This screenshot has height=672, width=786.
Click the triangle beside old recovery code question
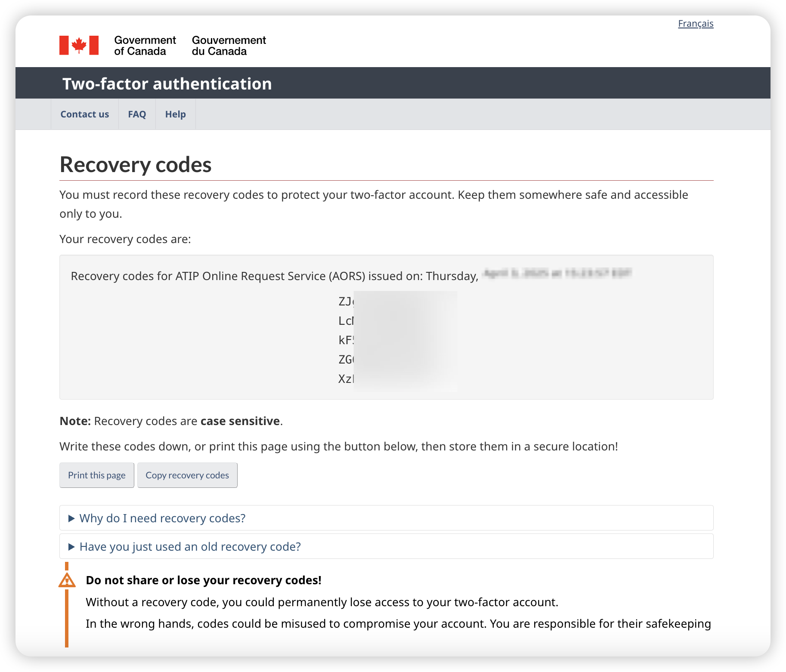coord(71,547)
